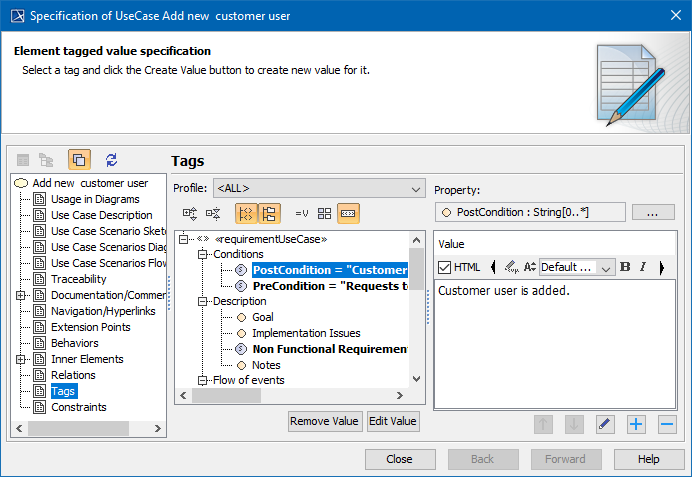Click the pencil edit icon below Value
Viewport: 692px width, 477px height.
point(605,424)
